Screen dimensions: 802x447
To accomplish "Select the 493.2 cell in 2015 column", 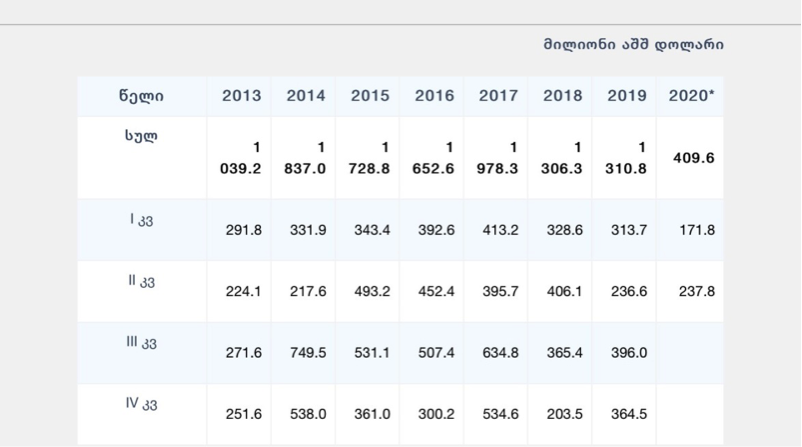I will click(x=369, y=292).
